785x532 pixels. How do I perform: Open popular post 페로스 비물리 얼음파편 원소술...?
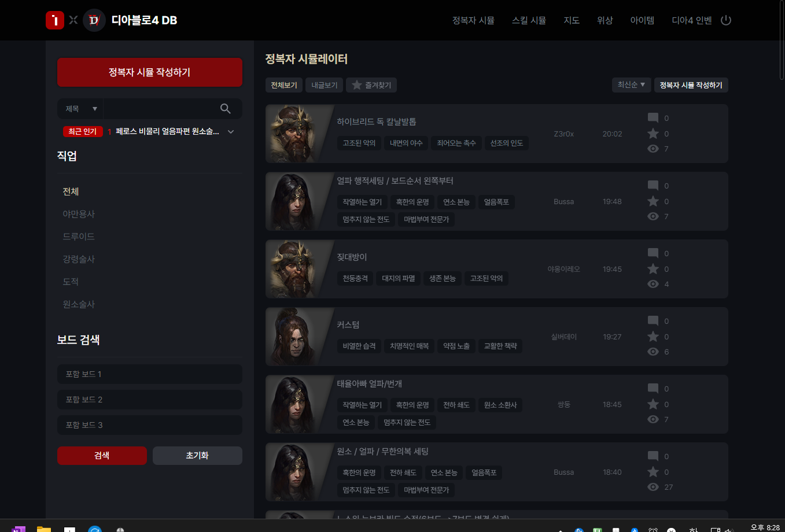coord(167,132)
